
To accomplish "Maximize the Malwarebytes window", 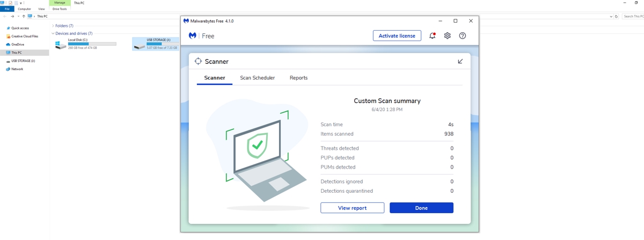I will pos(456,21).
